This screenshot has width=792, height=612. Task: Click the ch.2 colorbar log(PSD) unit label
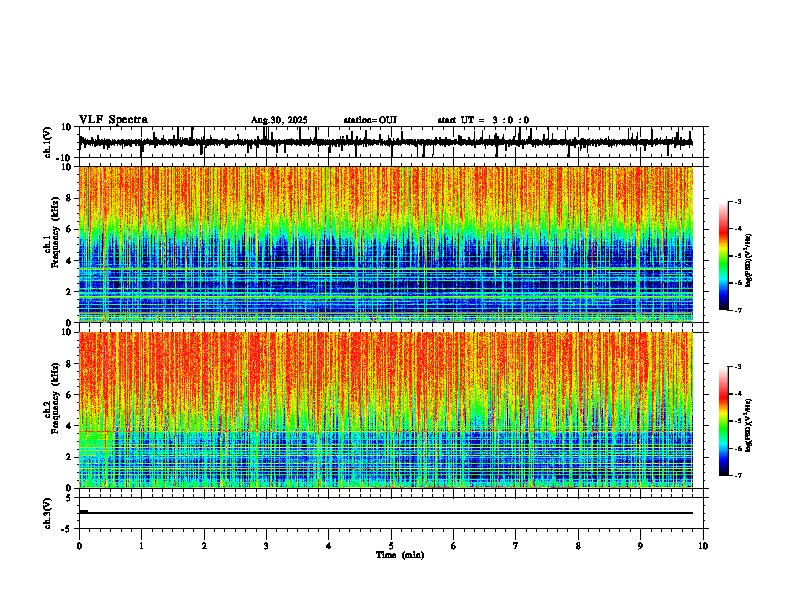748,425
